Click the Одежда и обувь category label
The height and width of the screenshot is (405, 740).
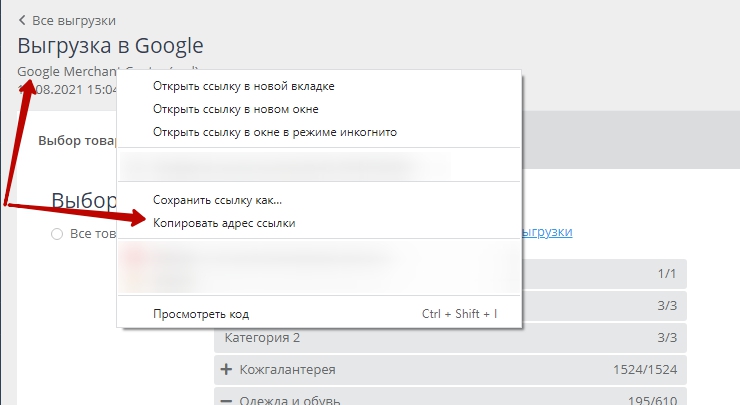coord(290,400)
